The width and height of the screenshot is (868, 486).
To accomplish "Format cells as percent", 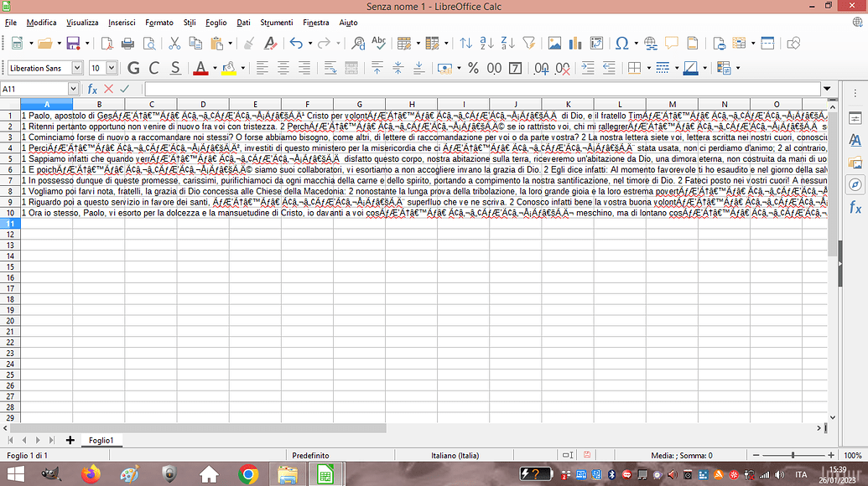I will pyautogui.click(x=473, y=68).
